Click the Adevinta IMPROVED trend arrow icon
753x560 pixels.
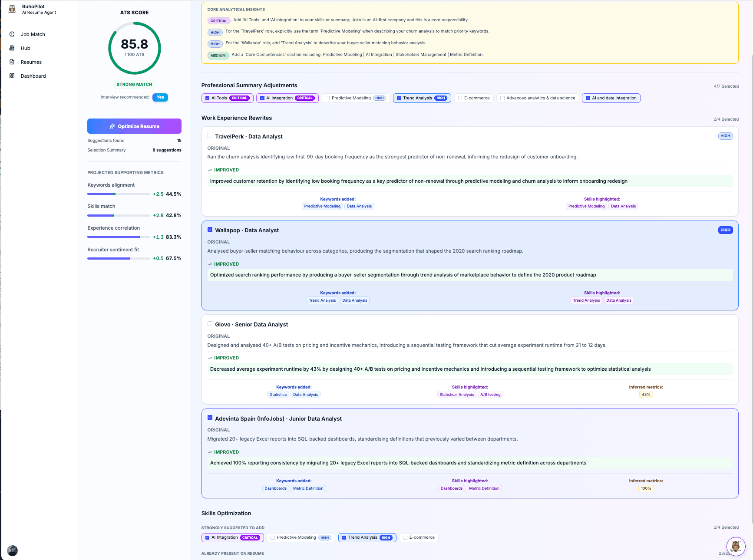click(210, 452)
